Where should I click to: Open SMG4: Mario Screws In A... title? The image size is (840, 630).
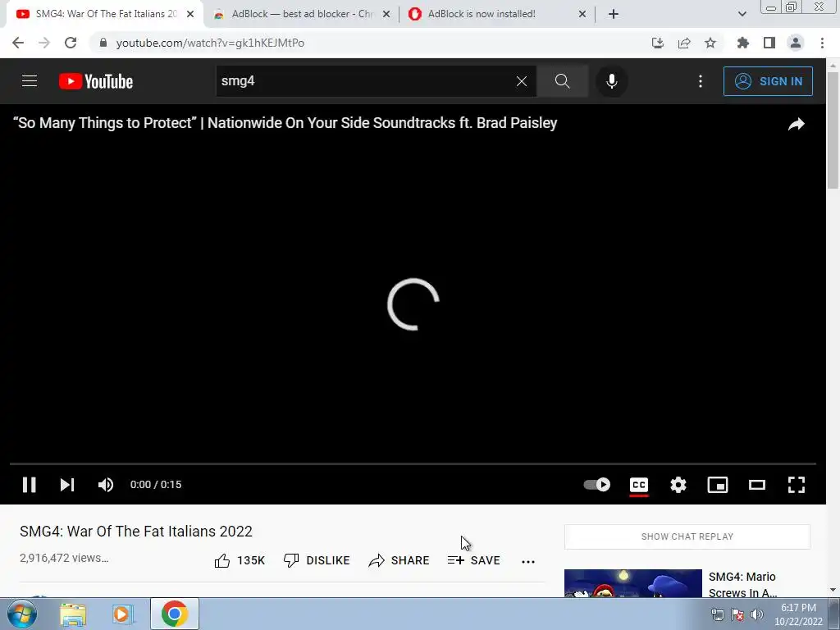(x=742, y=585)
